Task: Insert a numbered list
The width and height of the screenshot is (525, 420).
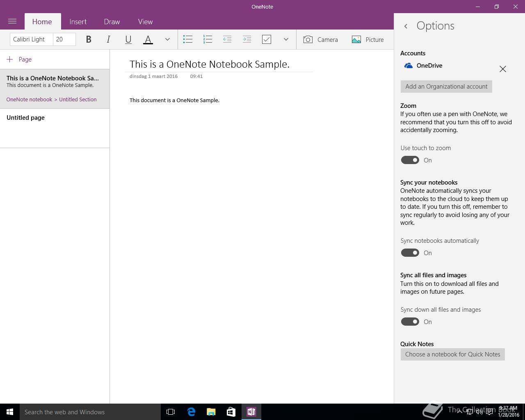Action: coord(208,39)
